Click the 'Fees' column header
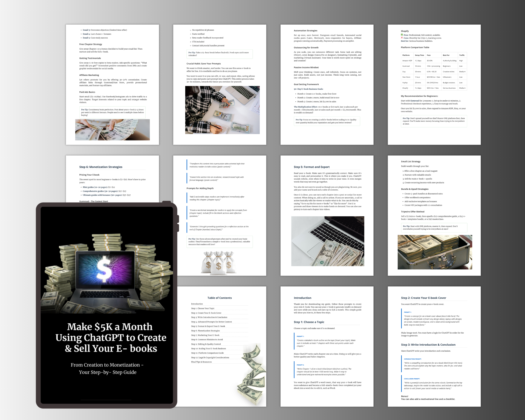Image resolution: width=525 pixels, height=420 pixels. 429,55
